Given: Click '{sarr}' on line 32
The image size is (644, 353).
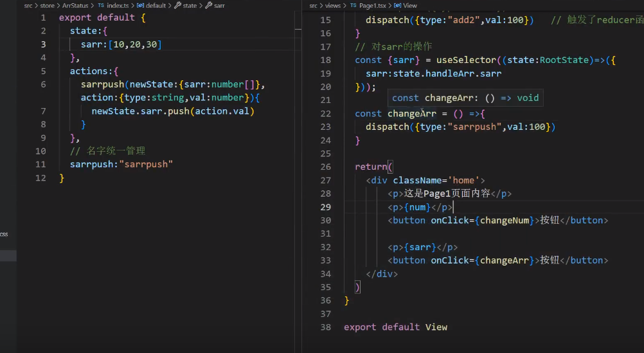Looking at the screenshot, I should [x=420, y=247].
